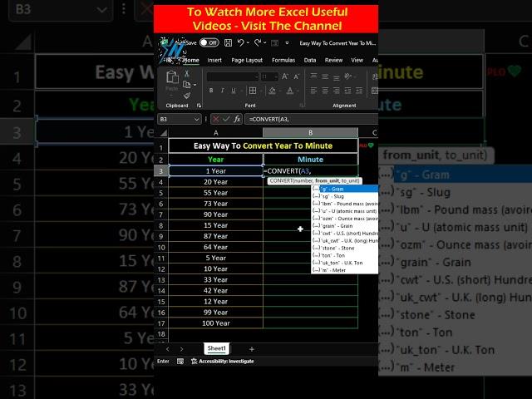The height and width of the screenshot is (399, 532).
Task: Click the Fill Color bucket icon
Action: coord(272,91)
